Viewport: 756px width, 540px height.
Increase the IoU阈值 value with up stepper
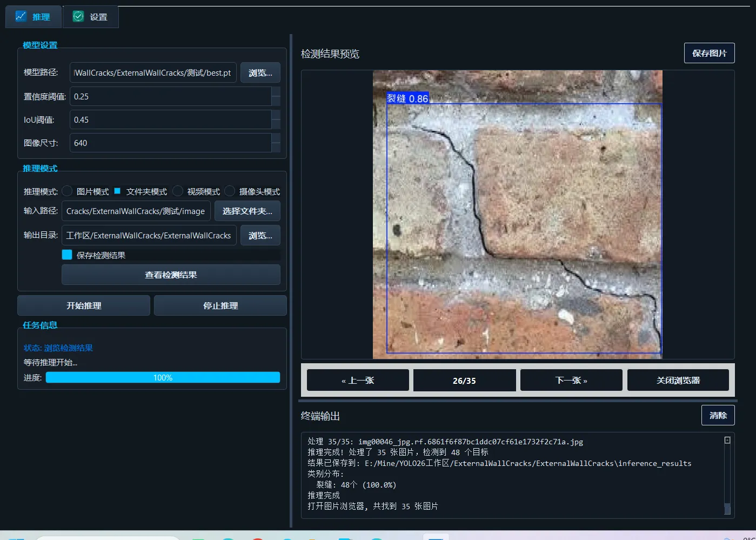point(276,115)
